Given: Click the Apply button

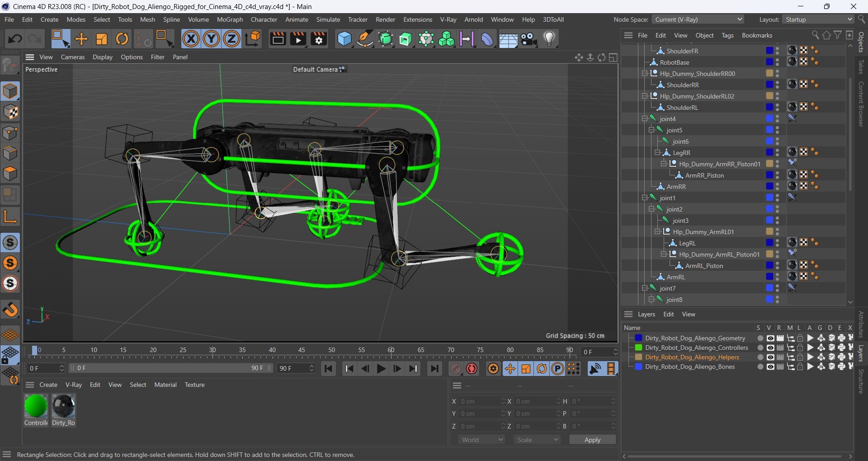Looking at the screenshot, I should click(592, 440).
